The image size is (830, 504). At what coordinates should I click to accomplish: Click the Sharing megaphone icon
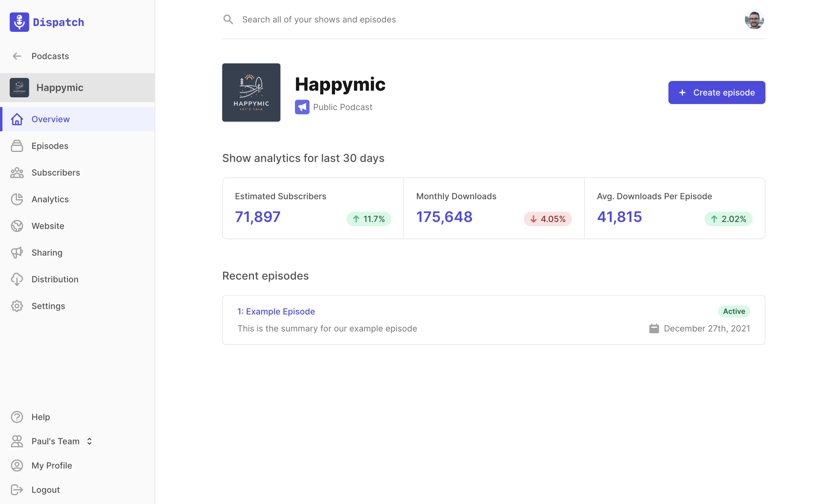[x=17, y=253]
